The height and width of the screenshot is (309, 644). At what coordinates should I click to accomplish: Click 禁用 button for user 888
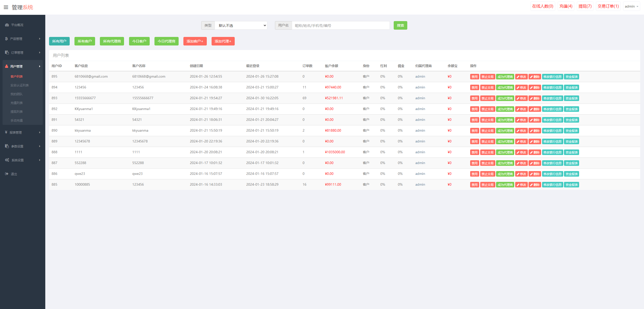pos(474,152)
